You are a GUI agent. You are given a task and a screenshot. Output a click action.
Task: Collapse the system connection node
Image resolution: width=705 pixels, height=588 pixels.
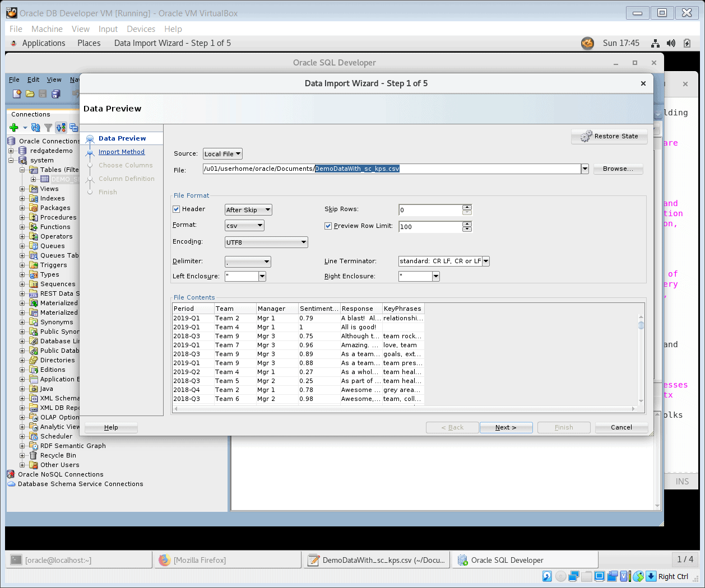[11, 160]
